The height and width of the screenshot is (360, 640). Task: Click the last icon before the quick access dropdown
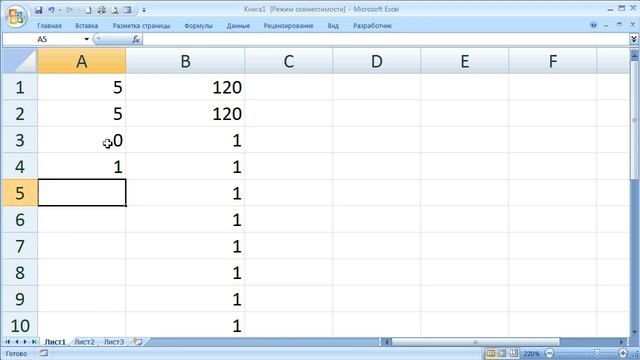click(127, 10)
